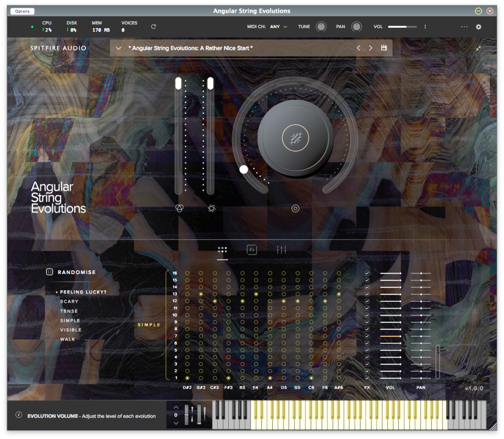Adjust the TUNE knob
Screen dimensions: 504x439
point(321,27)
